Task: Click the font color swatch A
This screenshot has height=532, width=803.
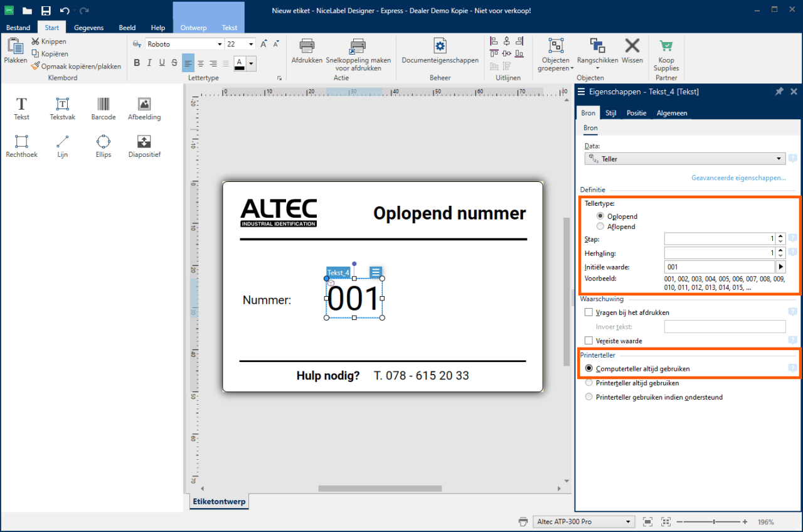Action: click(x=240, y=63)
